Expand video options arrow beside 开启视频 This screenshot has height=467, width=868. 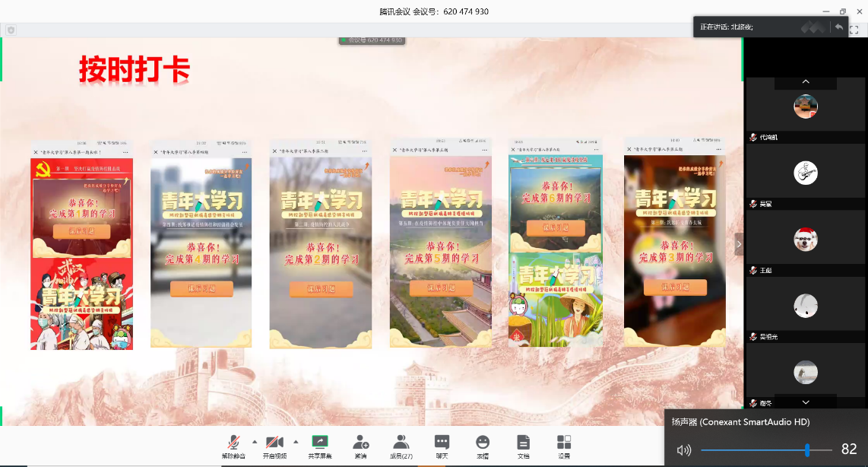(295, 441)
